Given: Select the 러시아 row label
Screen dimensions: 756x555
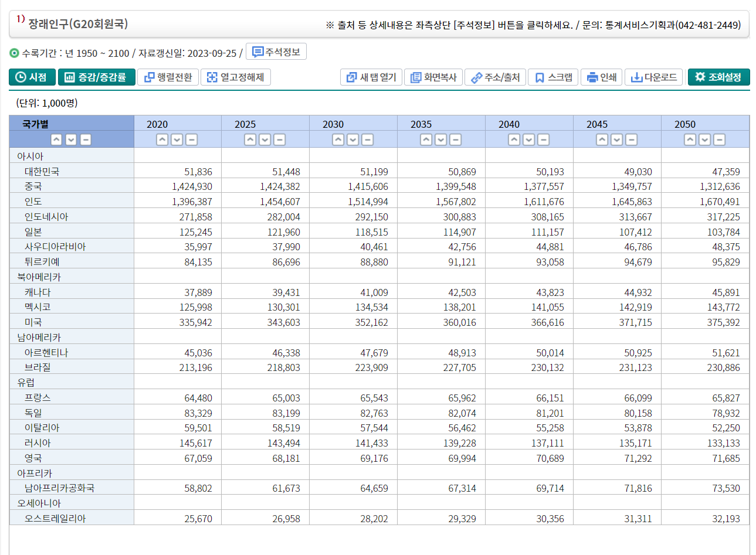Looking at the screenshot, I should point(38,443).
